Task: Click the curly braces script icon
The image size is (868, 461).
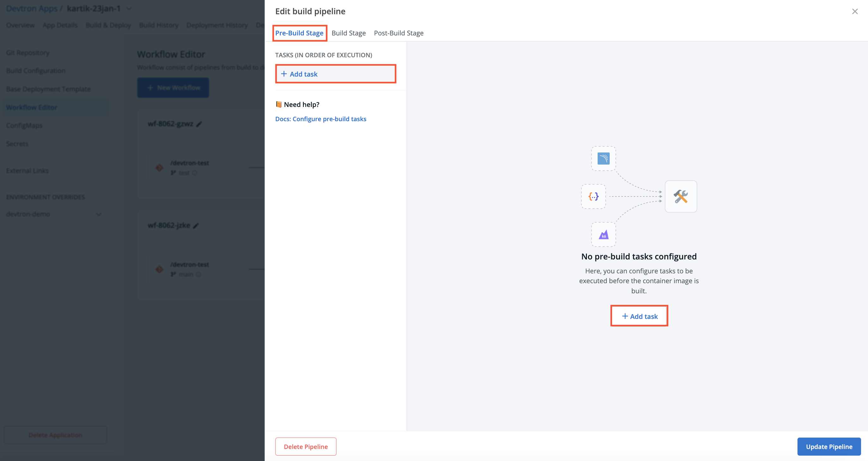Action: pyautogui.click(x=594, y=196)
